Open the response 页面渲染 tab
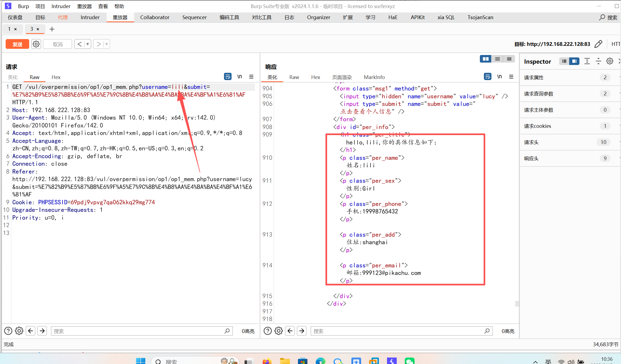 tap(342, 77)
